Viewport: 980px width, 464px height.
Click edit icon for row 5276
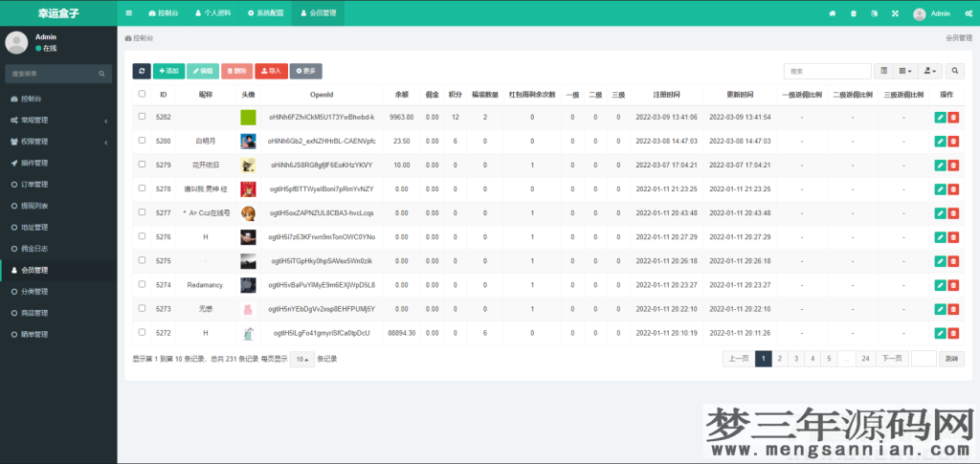(x=940, y=236)
